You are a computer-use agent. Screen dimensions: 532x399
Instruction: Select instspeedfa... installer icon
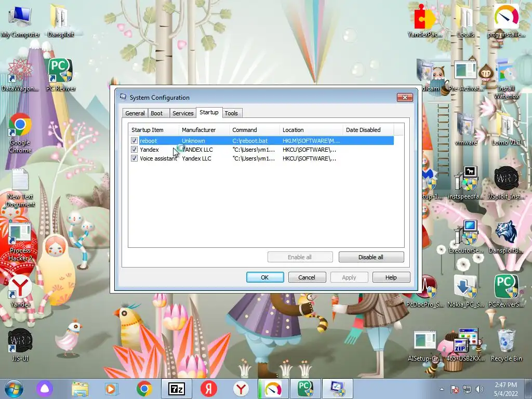[465, 183]
